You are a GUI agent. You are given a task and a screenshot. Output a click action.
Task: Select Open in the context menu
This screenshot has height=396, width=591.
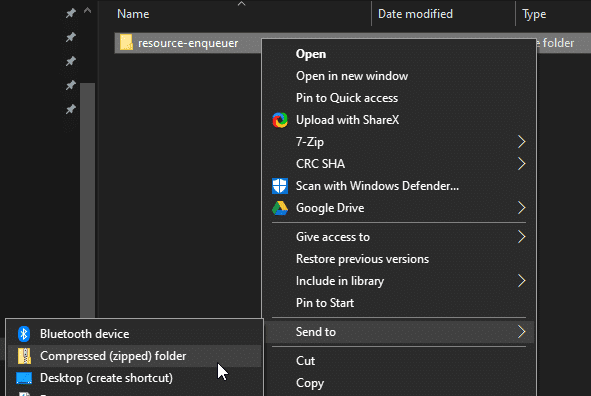coord(399,54)
